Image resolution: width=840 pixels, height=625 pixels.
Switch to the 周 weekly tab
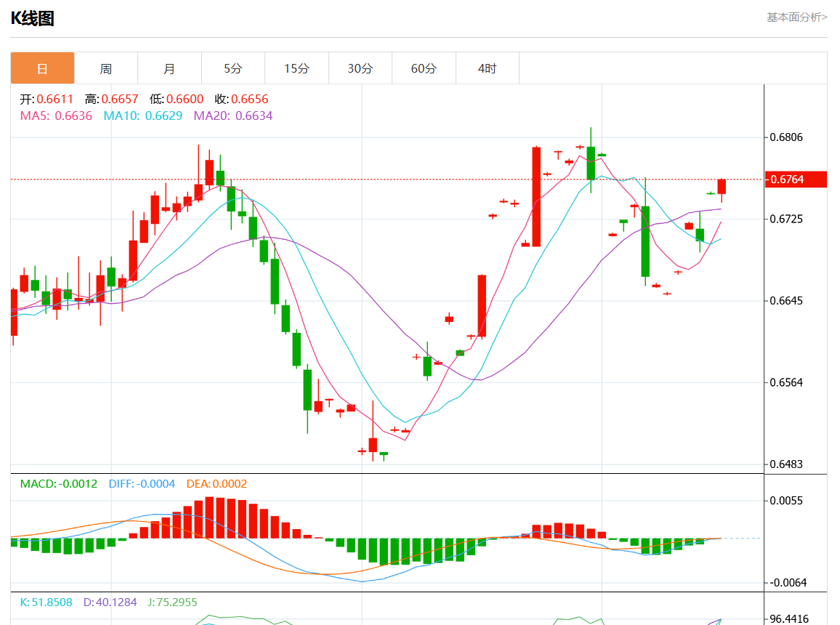[x=106, y=68]
